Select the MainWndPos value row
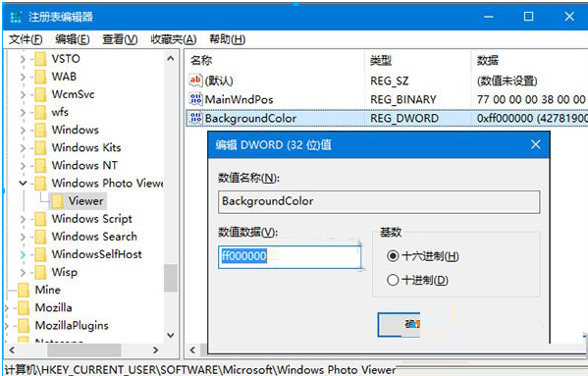Viewport: 588px width, 376px height. [x=387, y=99]
